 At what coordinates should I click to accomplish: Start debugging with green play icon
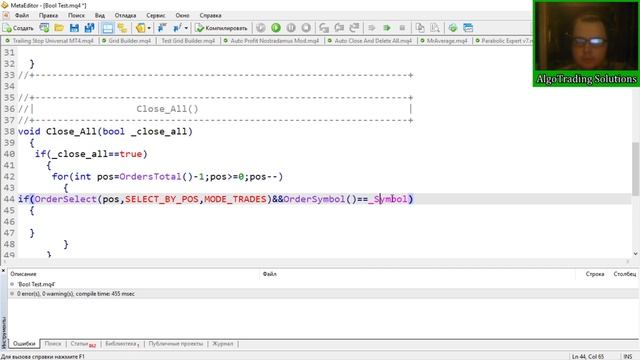(276, 28)
